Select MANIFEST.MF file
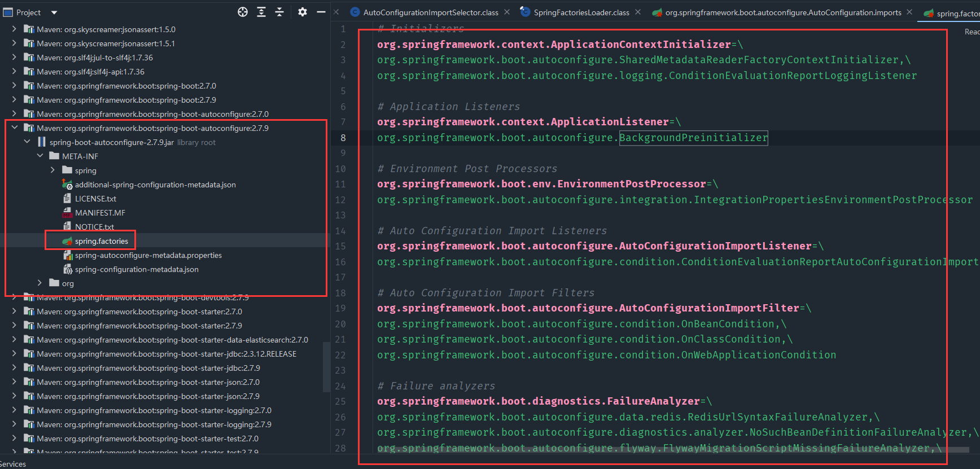 pyautogui.click(x=100, y=213)
